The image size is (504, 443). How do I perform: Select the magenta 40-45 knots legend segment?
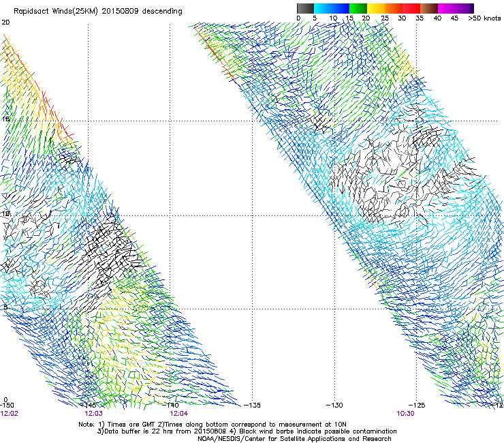tap(447, 8)
